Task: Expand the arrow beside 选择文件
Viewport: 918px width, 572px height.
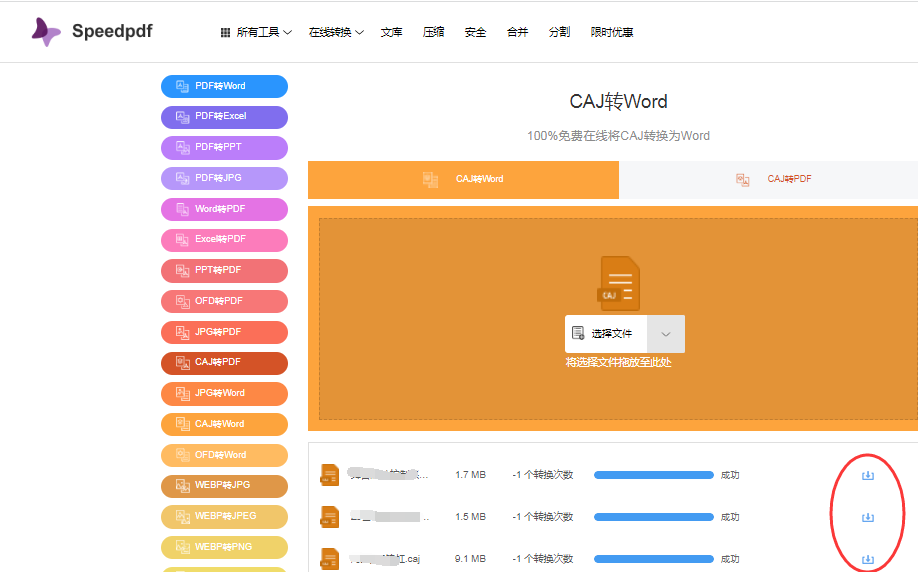Action: pyautogui.click(x=666, y=334)
